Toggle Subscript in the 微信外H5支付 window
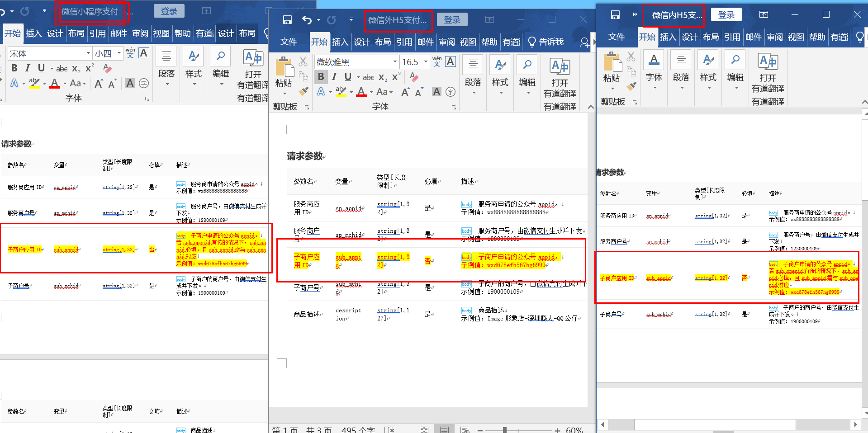868x433 pixels. tap(383, 77)
